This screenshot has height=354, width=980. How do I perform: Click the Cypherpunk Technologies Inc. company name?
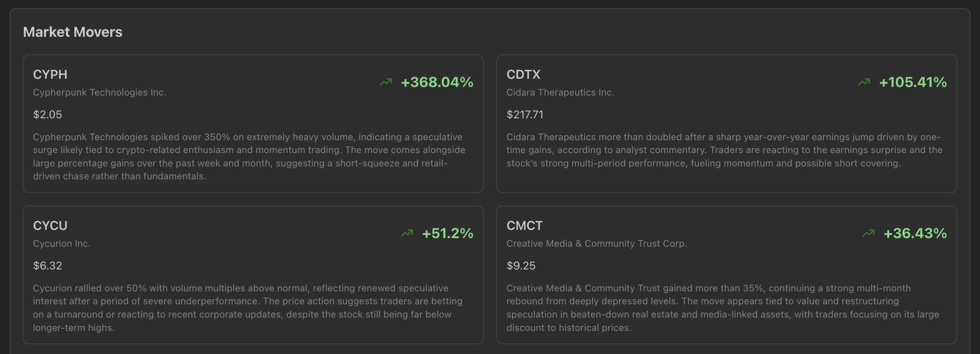point(100,93)
